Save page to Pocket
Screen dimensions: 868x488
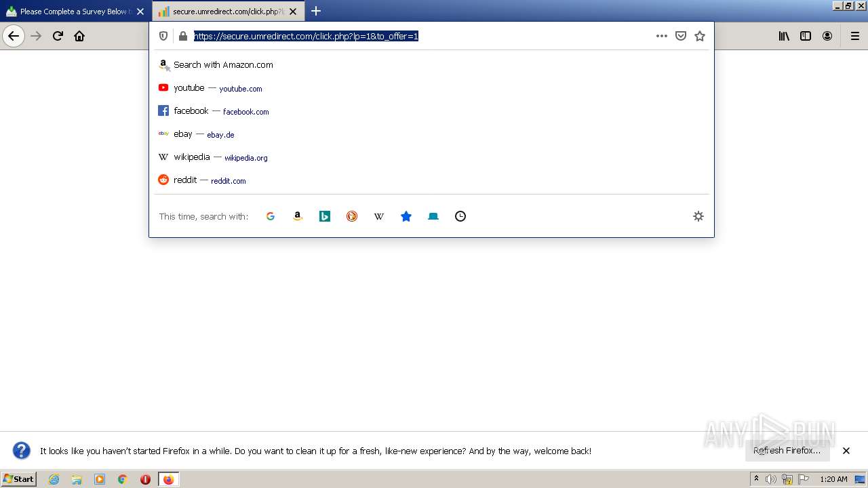681,36
